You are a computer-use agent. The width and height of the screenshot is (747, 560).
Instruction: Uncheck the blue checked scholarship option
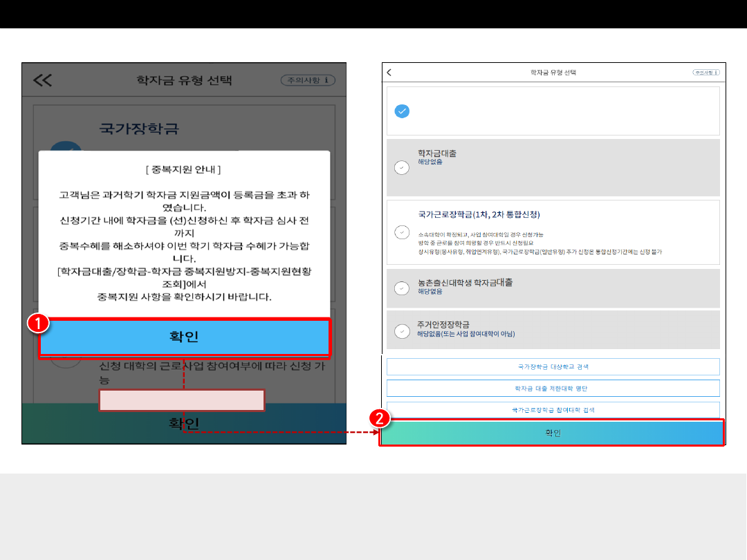pyautogui.click(x=401, y=111)
